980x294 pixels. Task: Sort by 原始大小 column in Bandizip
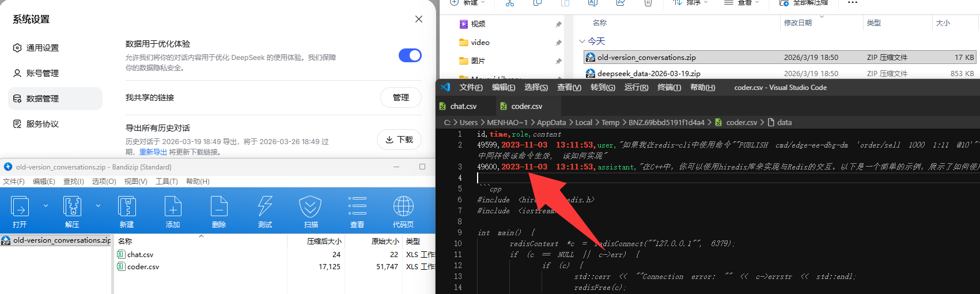point(385,242)
